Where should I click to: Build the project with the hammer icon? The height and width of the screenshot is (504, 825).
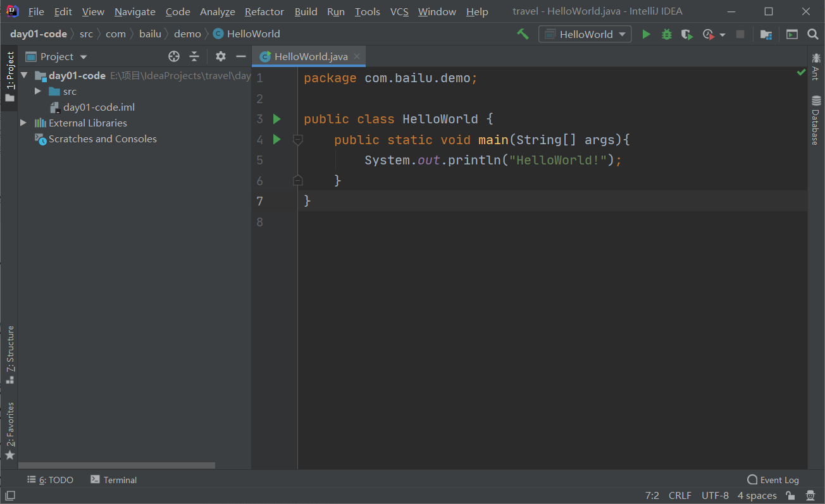pos(523,34)
